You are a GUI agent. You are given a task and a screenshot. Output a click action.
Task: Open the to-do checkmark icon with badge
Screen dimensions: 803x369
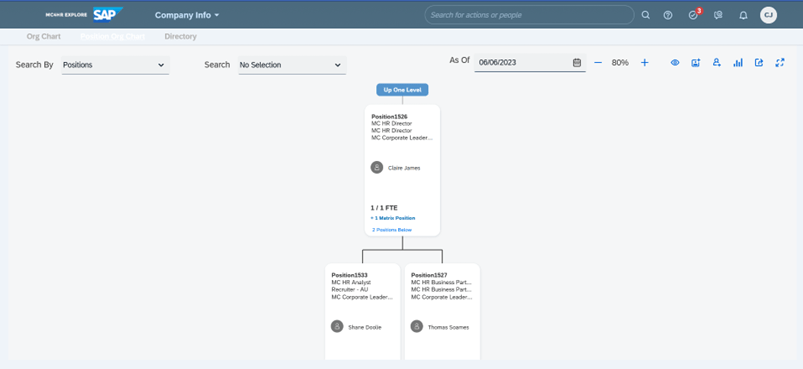click(x=694, y=14)
